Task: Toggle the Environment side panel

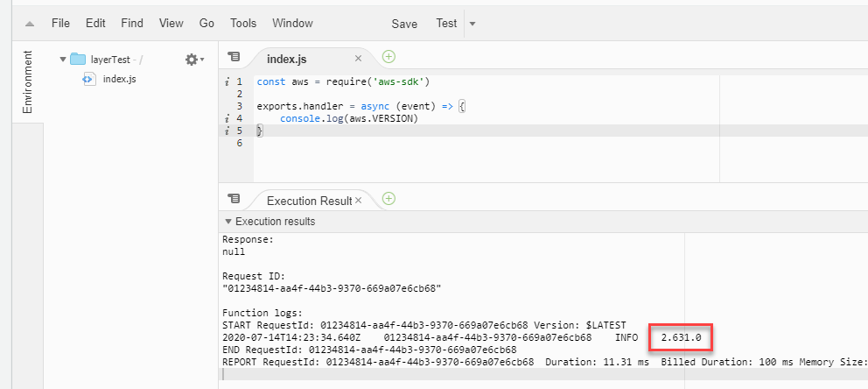Action: coord(27,82)
